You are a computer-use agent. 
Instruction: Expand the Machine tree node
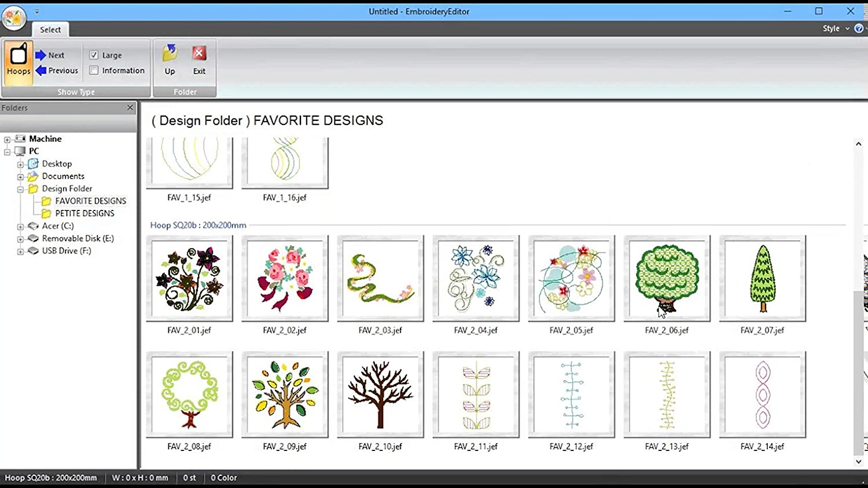pyautogui.click(x=6, y=139)
